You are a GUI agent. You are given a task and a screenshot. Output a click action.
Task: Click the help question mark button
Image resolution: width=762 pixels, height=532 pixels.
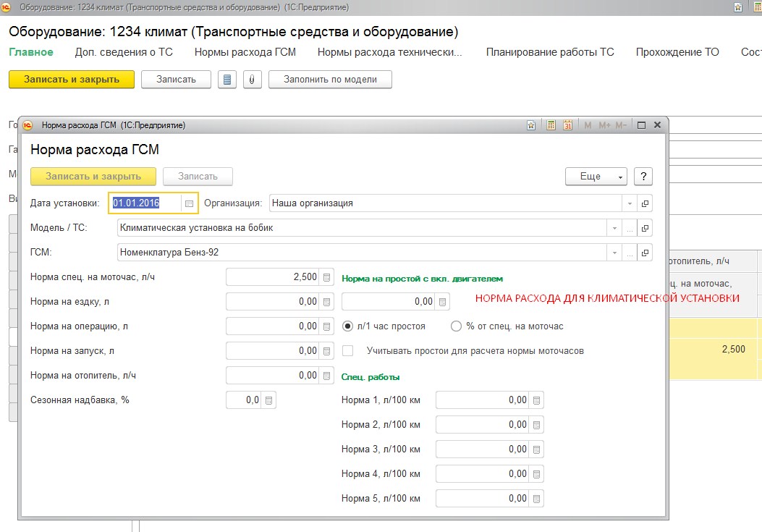pyautogui.click(x=643, y=177)
